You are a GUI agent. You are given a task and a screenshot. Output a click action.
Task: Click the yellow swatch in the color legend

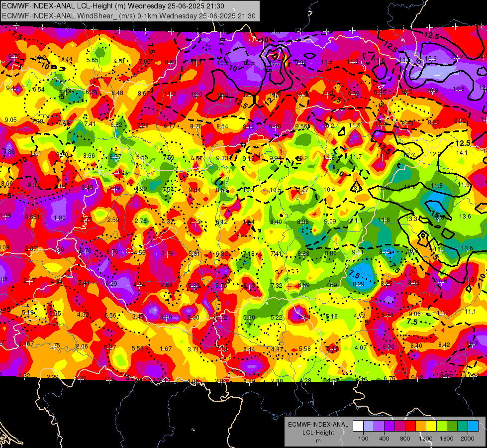pyautogui.click(x=431, y=426)
